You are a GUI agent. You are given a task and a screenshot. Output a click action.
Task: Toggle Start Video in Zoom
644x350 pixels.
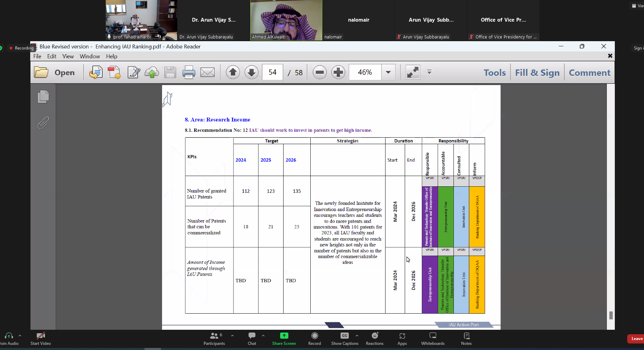click(x=41, y=338)
